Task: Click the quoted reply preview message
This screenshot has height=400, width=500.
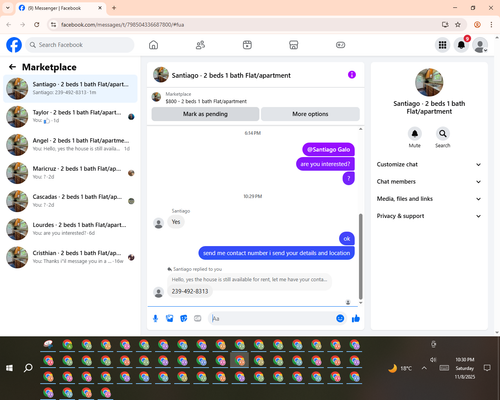Action: click(x=249, y=279)
